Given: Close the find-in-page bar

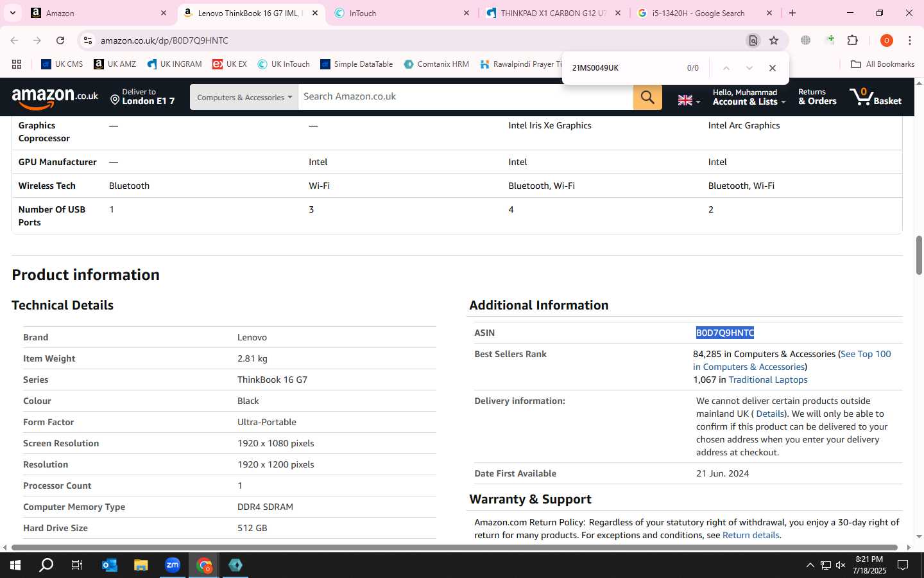Looking at the screenshot, I should coord(773,68).
